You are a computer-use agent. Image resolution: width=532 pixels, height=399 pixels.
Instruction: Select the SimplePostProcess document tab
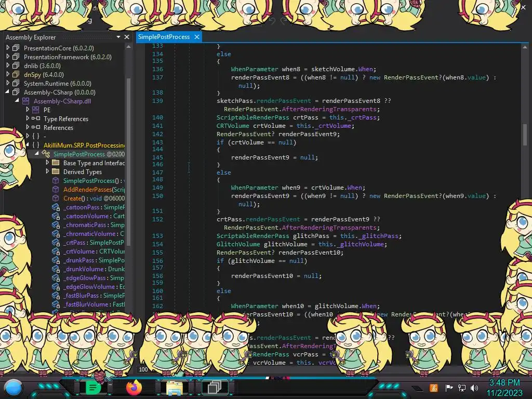pos(164,37)
